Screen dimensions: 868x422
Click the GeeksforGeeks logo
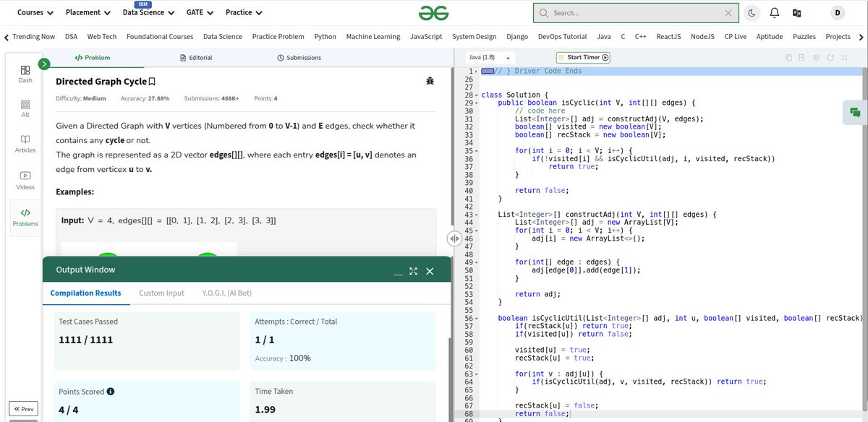coord(433,13)
